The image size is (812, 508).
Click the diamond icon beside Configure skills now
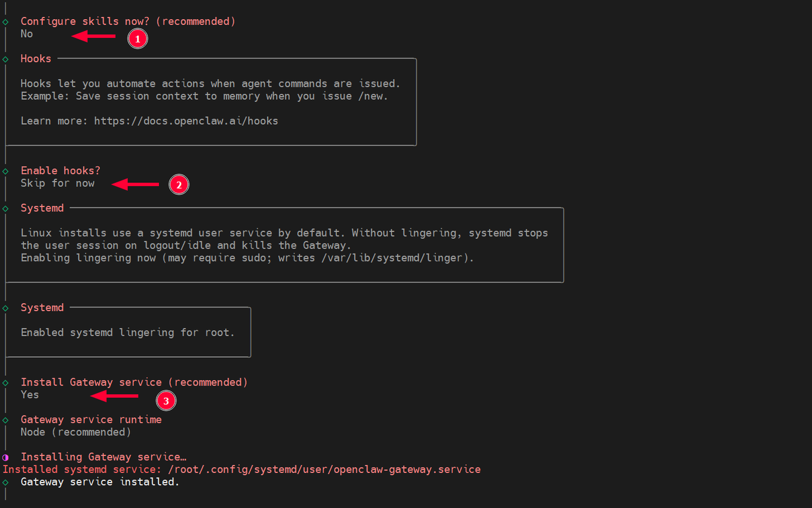point(5,21)
